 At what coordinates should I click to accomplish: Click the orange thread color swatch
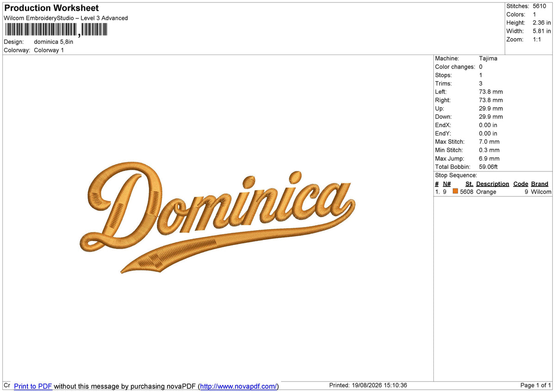pyautogui.click(x=456, y=191)
